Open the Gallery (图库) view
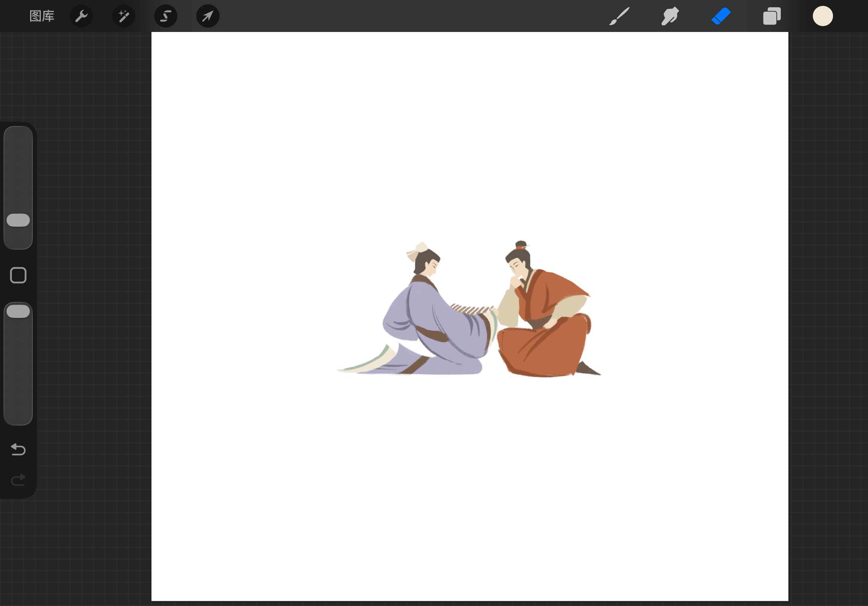The height and width of the screenshot is (606, 868). tap(42, 16)
